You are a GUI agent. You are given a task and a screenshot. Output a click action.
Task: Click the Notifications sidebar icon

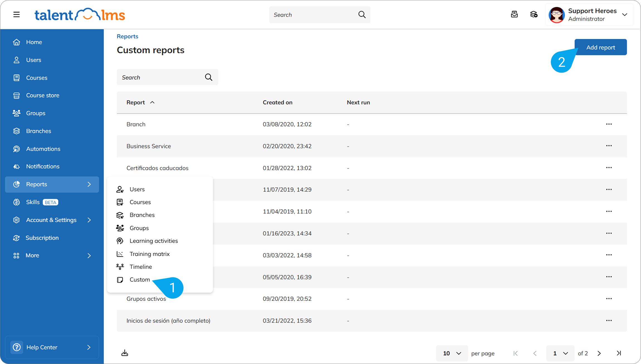16,166
